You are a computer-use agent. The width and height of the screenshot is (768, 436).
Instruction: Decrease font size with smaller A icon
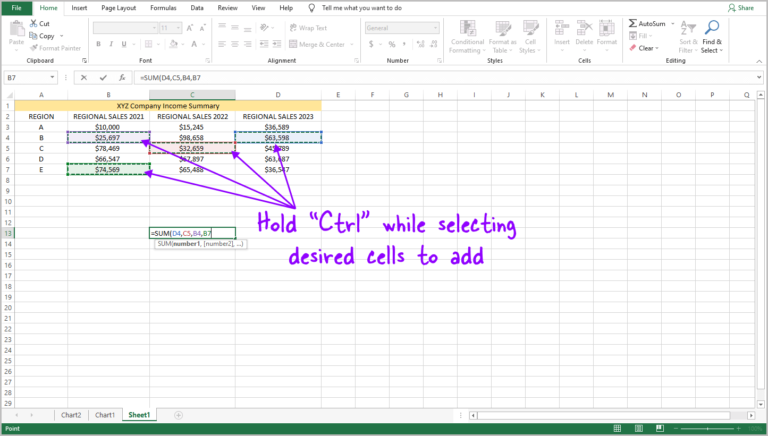(202, 28)
